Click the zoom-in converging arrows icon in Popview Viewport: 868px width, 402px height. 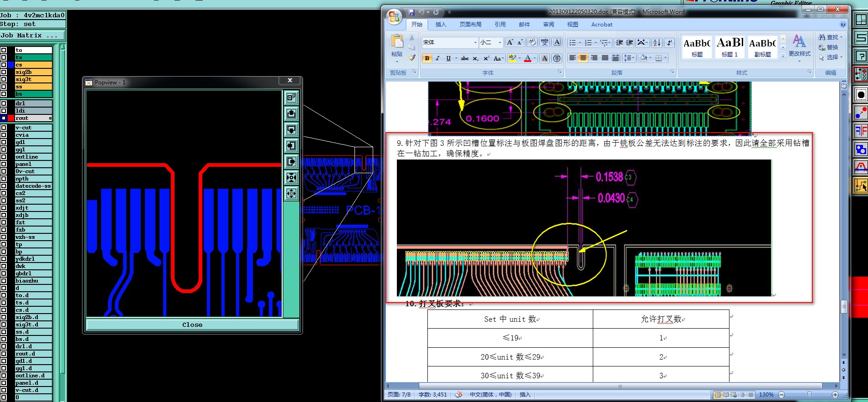[x=291, y=177]
